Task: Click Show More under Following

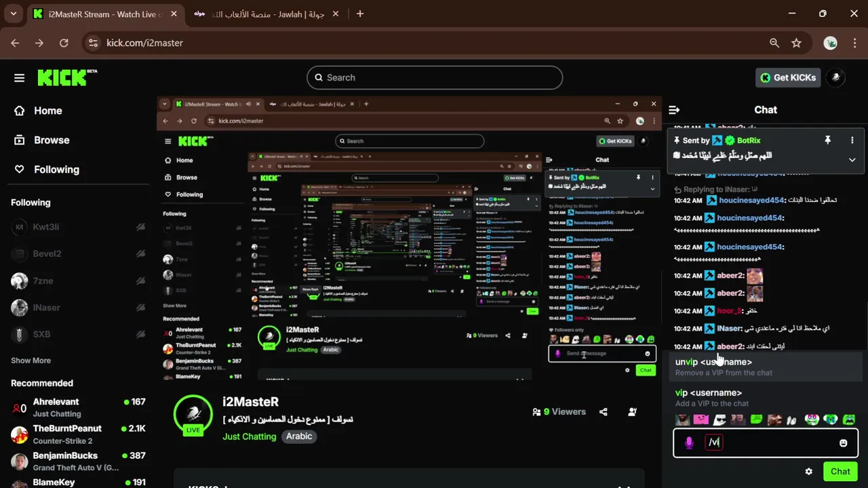Action: coord(31,361)
